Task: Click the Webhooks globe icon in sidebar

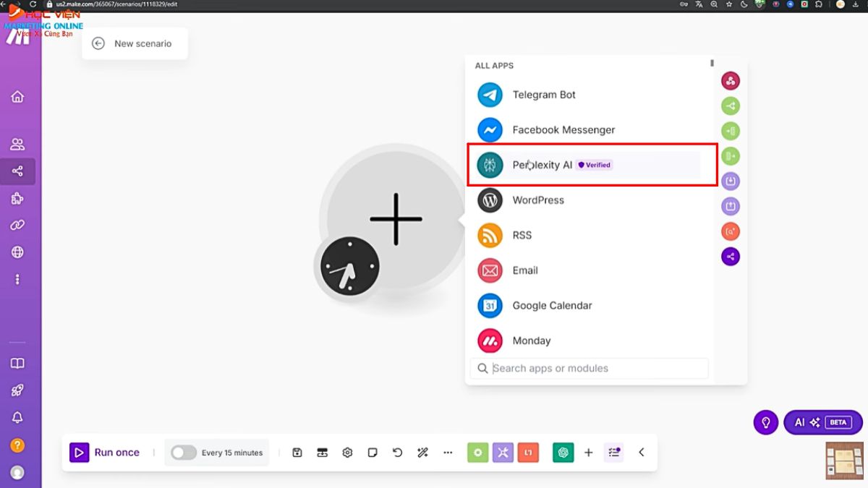Action: 17,252
